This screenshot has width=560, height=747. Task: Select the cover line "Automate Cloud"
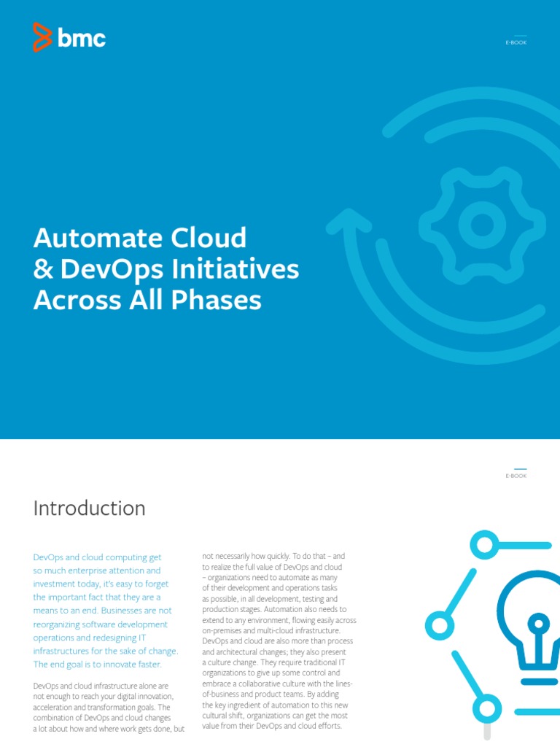[x=140, y=238]
